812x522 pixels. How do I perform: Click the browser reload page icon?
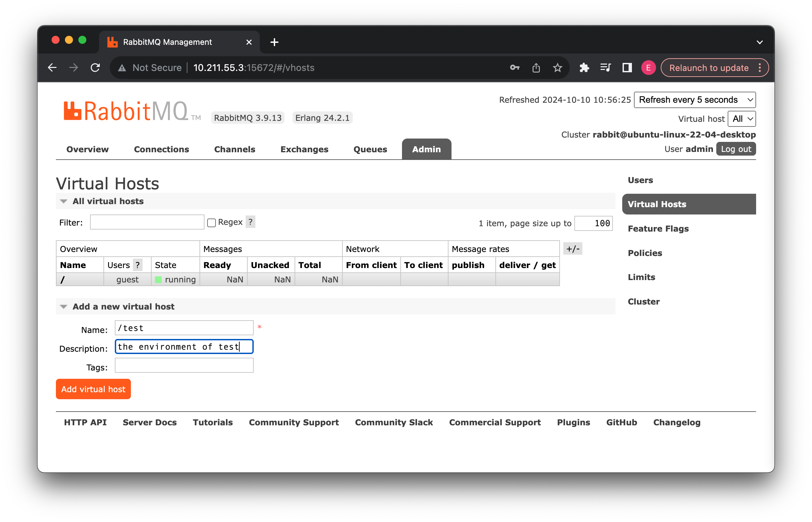coord(95,68)
